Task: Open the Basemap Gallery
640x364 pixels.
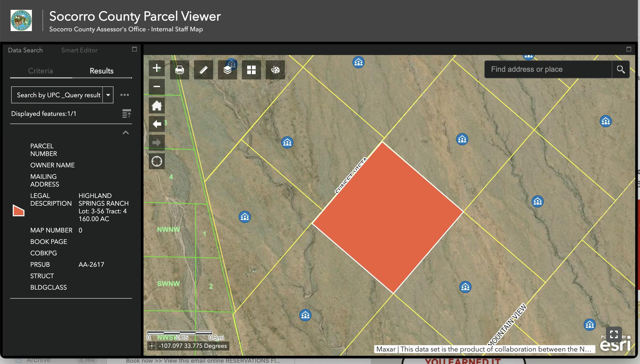Action: click(x=251, y=70)
